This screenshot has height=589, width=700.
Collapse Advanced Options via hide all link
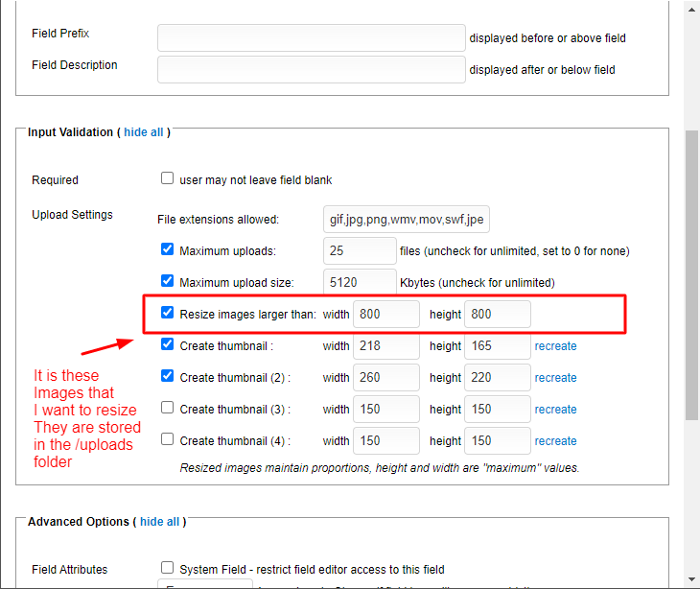159,522
